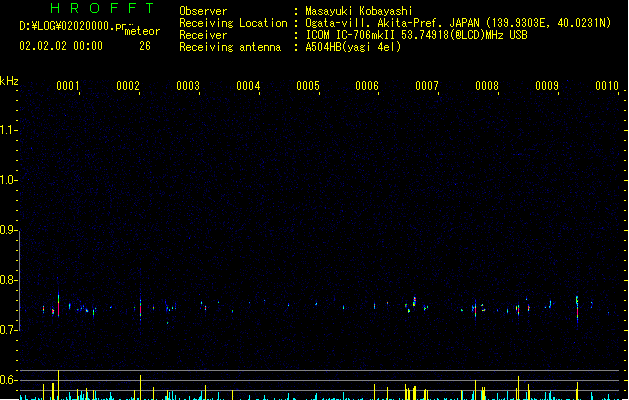Select ICOM IC-706mkII receiver details

tap(416, 35)
